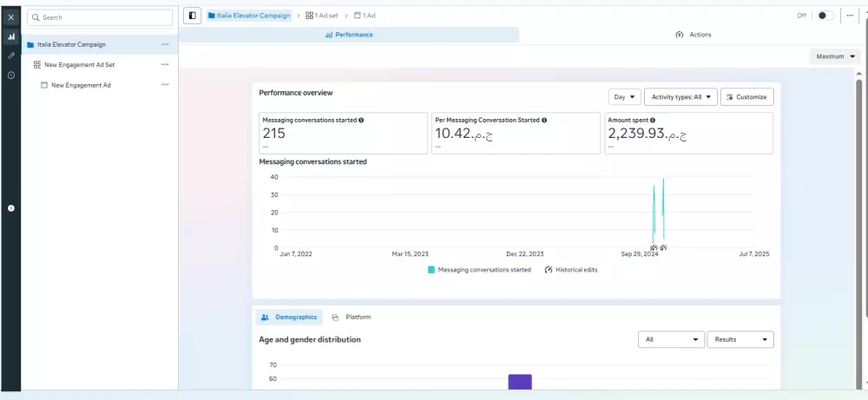868x400 pixels.
Task: Select New Engagement Ad Set row
Action: point(100,65)
